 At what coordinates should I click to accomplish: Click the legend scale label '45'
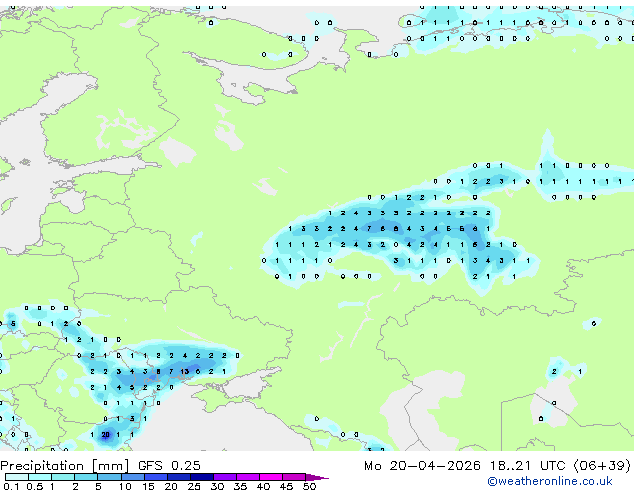point(286,486)
